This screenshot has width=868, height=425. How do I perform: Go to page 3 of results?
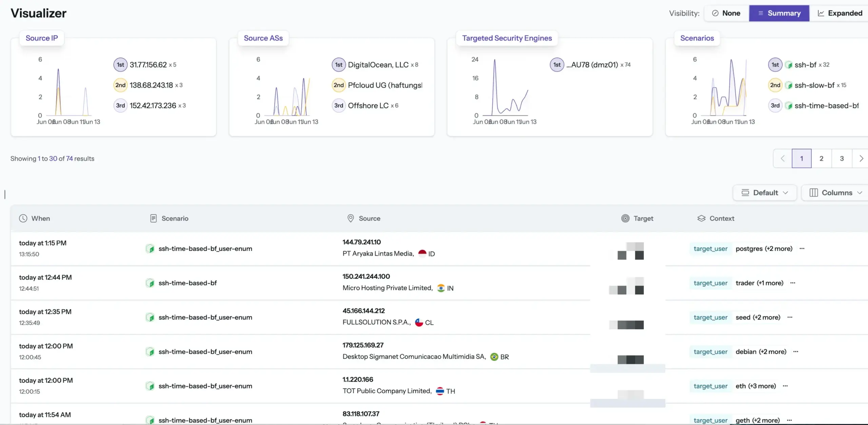[842, 158]
